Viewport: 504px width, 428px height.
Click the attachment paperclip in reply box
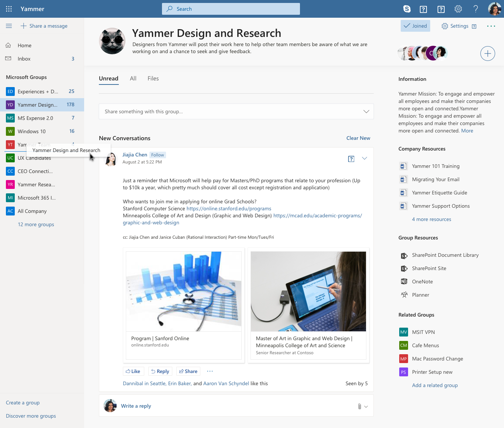359,406
